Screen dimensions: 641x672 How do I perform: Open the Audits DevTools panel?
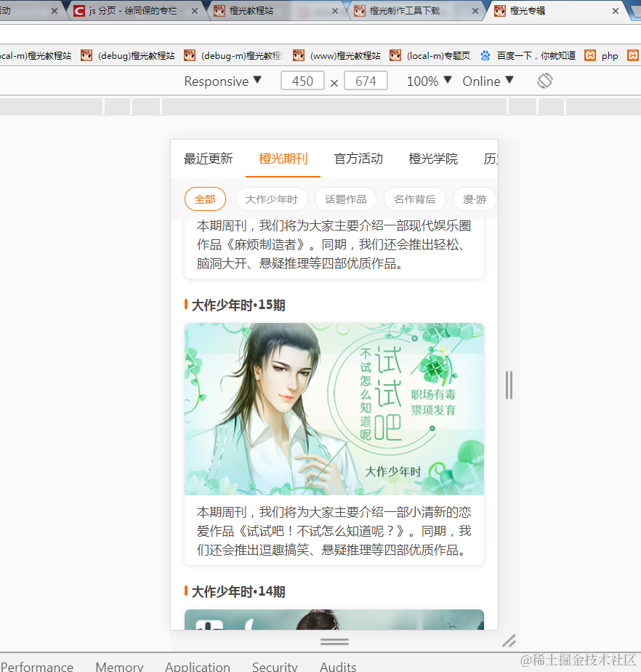(x=338, y=666)
